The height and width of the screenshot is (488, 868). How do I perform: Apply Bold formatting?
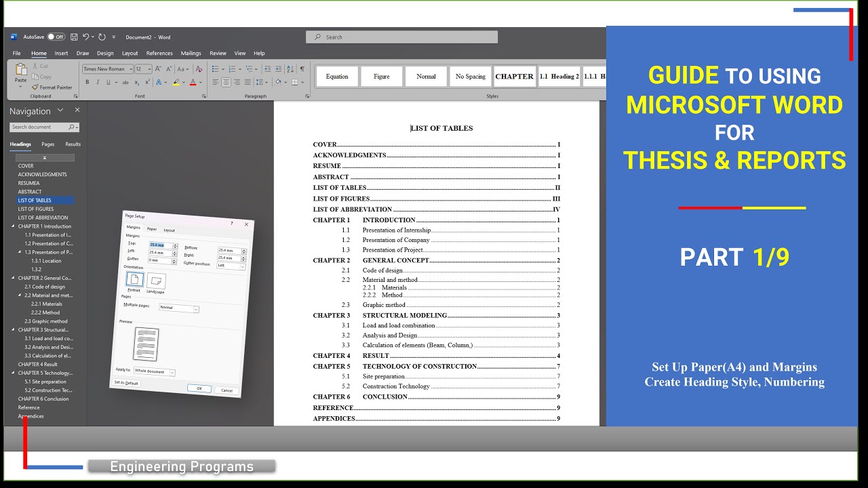[87, 82]
